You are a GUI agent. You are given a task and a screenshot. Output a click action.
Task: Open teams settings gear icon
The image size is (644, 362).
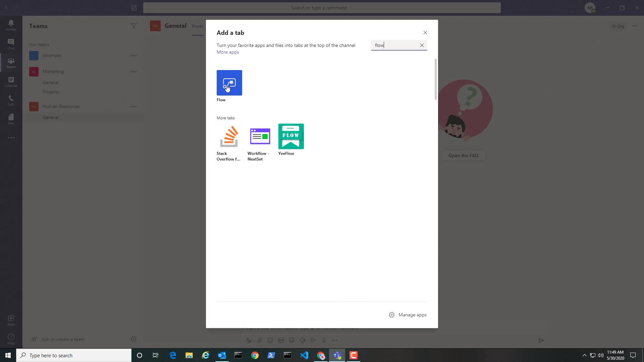pos(133,339)
